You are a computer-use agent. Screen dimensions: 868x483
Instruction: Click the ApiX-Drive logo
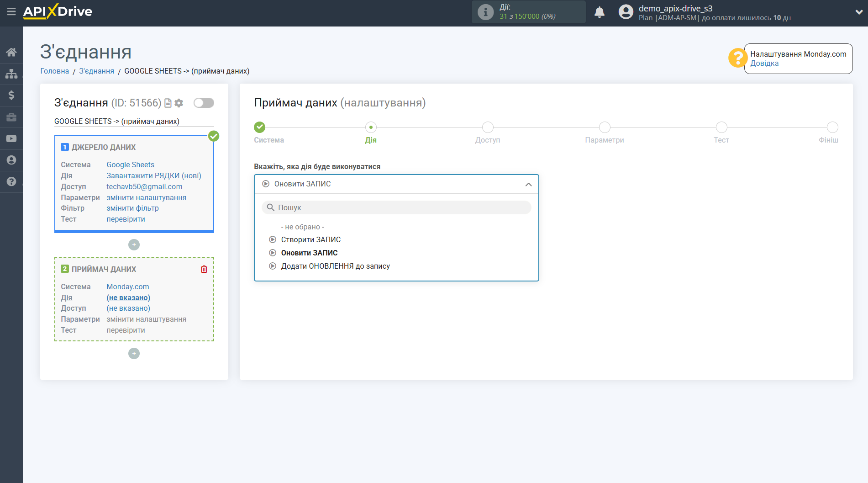(58, 11)
